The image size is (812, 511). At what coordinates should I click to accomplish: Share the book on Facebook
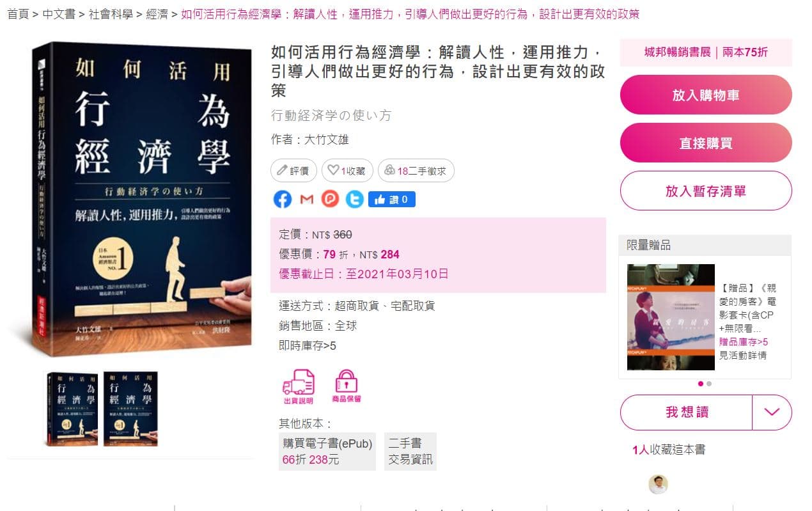click(x=282, y=199)
